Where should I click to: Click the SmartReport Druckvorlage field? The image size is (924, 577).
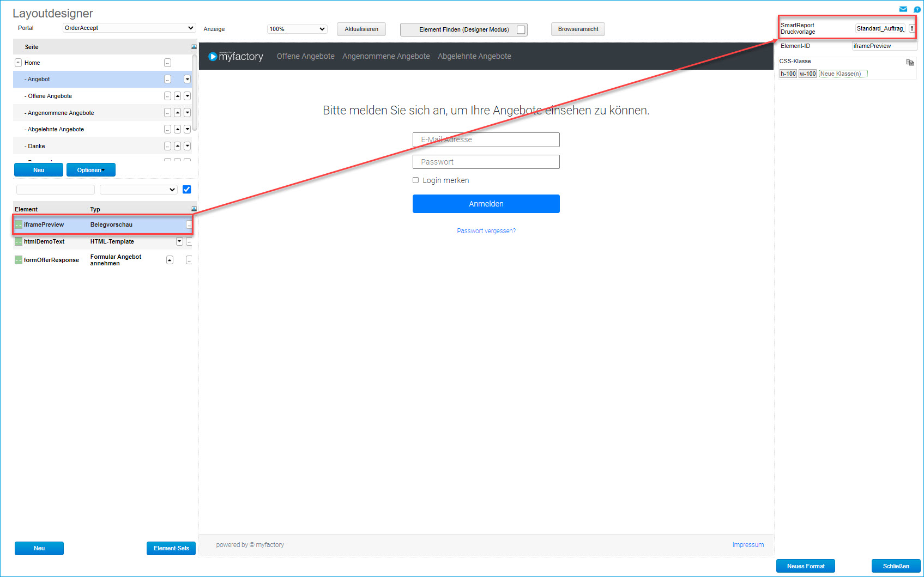point(880,28)
